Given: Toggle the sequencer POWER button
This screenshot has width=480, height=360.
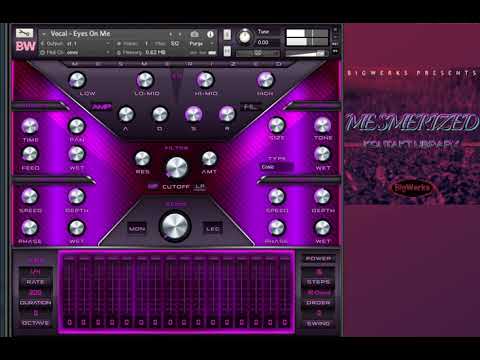Looking at the screenshot, I should coord(318,258).
